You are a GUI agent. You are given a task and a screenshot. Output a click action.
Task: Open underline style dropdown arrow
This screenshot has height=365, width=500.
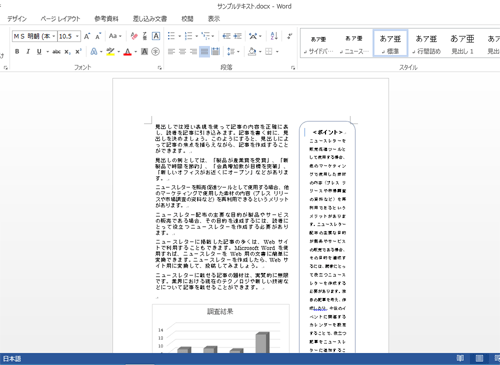point(47,52)
